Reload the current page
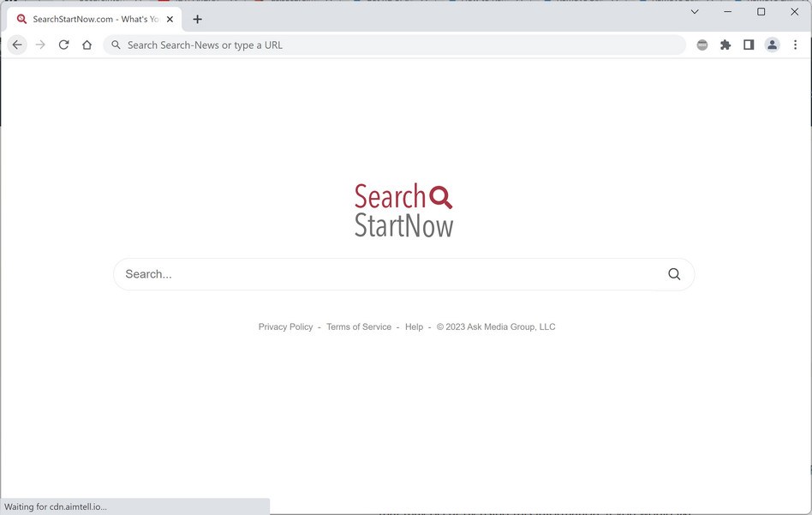 click(x=63, y=45)
